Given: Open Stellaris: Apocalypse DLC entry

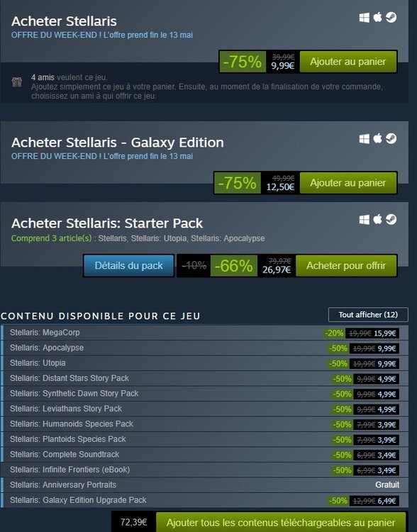Looking at the screenshot, I should [x=204, y=348].
